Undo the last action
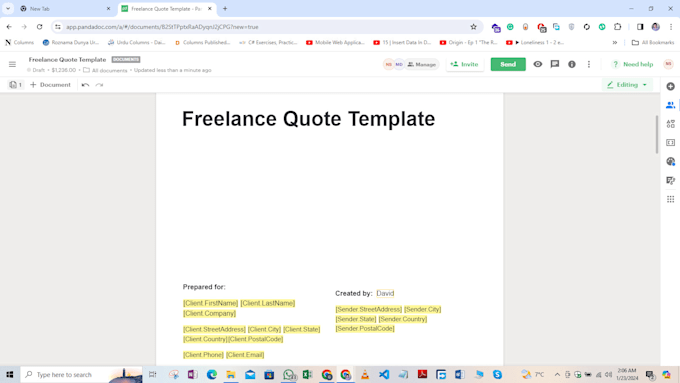Viewport: 680px width, 383px height. [85, 85]
